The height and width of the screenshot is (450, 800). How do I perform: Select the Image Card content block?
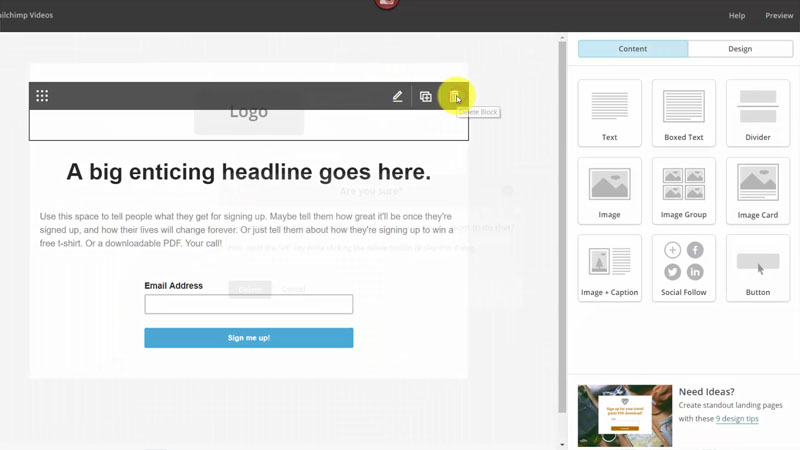(x=757, y=190)
